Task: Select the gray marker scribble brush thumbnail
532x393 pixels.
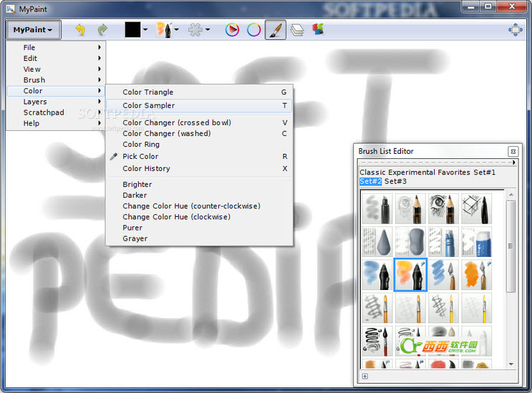Action: pyautogui.click(x=377, y=208)
